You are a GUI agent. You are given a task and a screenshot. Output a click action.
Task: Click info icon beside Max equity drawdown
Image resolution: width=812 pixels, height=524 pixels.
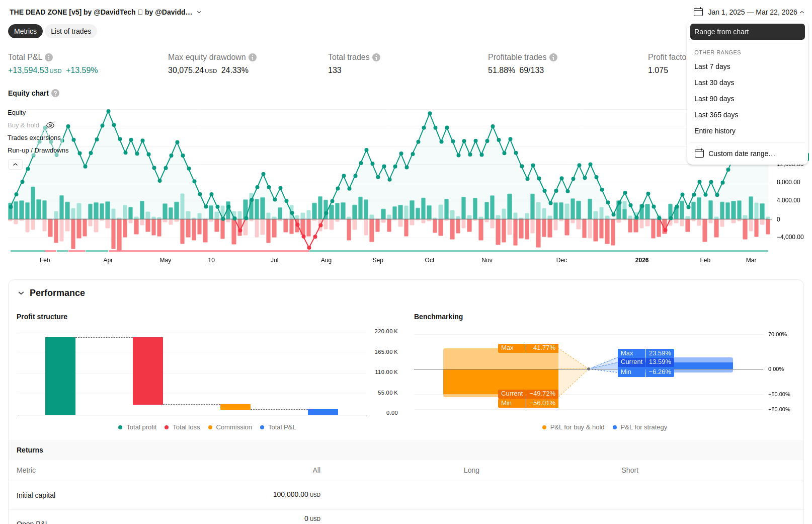click(x=253, y=57)
